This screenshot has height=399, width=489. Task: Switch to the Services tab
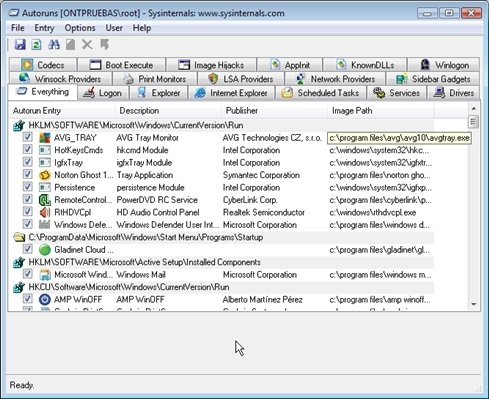pos(397,93)
